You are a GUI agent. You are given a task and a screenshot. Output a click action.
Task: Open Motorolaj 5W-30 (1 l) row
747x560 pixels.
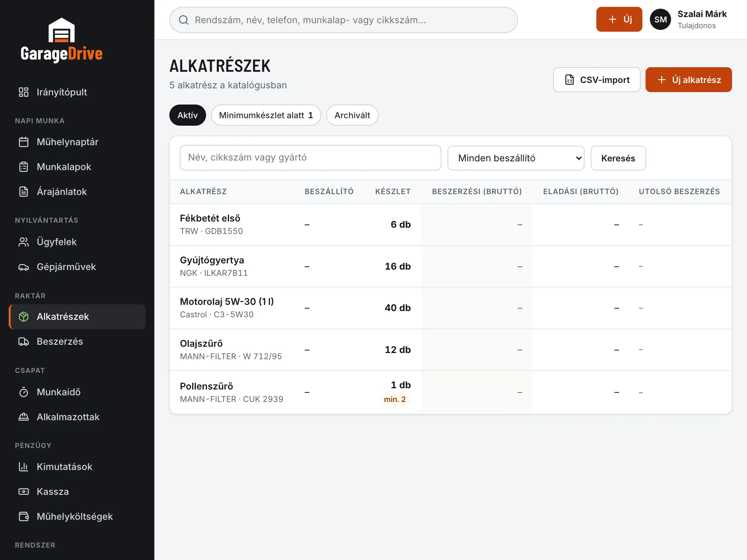[451, 308]
